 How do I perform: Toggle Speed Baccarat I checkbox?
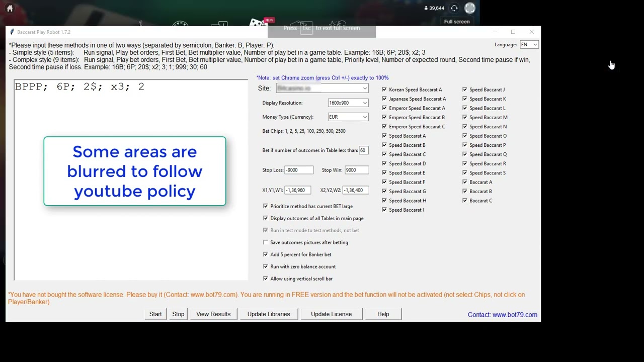coord(384,210)
